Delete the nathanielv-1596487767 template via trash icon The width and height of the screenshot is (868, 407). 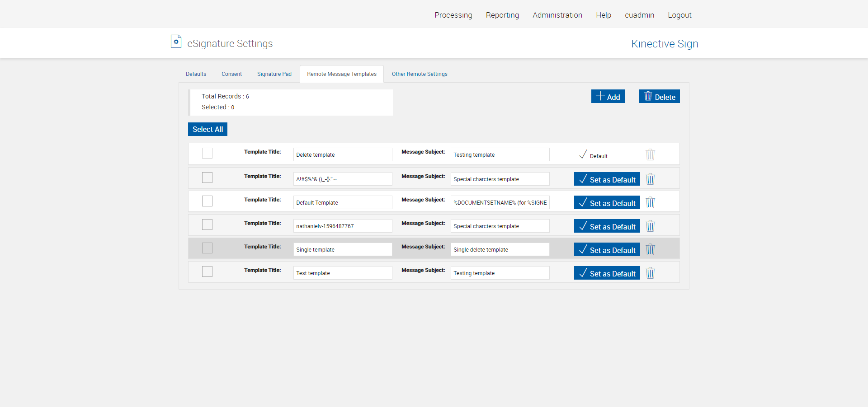650,226
